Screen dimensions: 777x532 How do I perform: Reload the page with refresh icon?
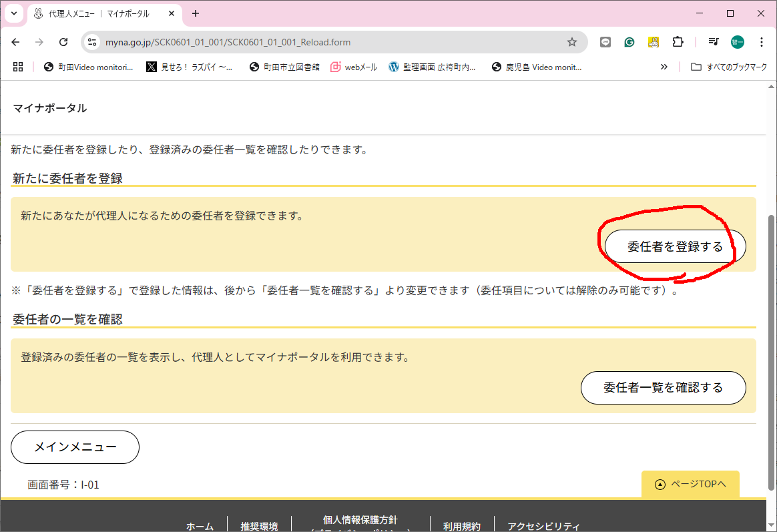pos(63,42)
